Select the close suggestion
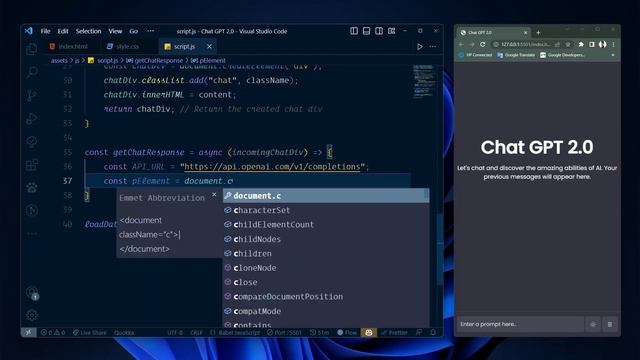This screenshot has height=360, width=640. click(326, 282)
